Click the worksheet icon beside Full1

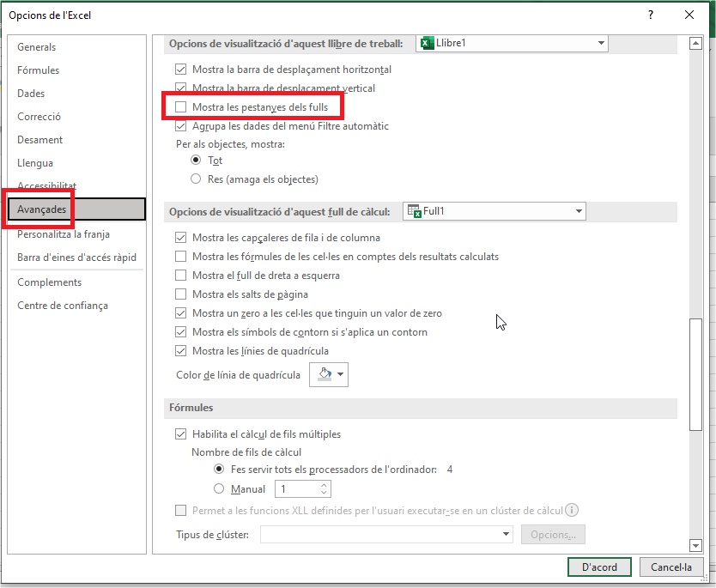point(414,211)
